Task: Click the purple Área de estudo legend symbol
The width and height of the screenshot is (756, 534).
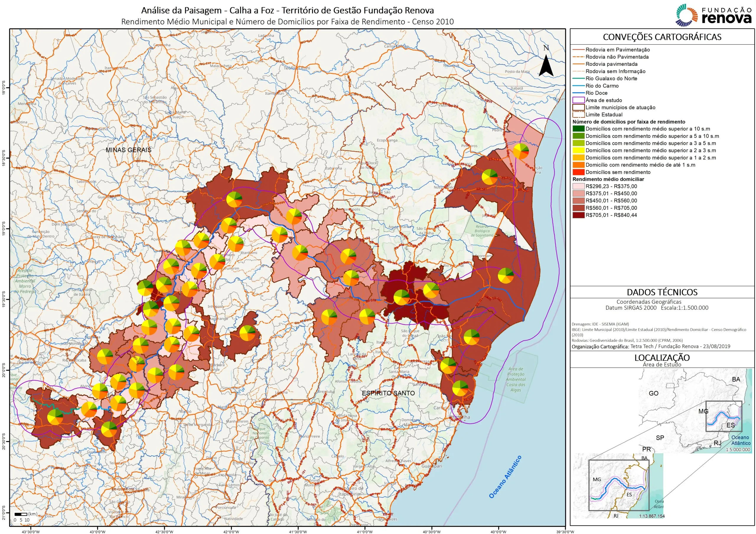Action: (x=578, y=100)
